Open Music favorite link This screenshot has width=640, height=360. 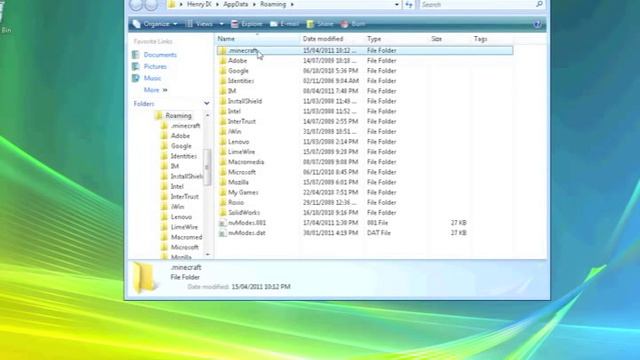coord(152,78)
